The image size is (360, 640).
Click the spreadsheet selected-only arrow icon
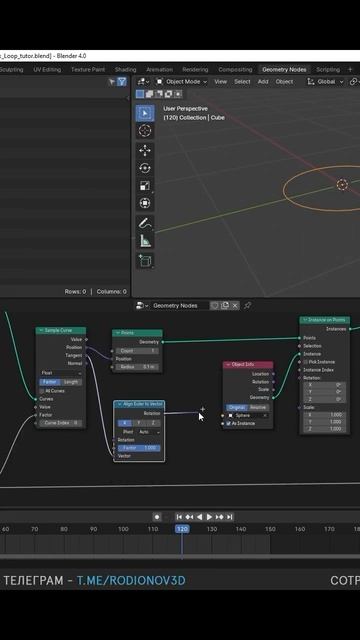pos(112,82)
